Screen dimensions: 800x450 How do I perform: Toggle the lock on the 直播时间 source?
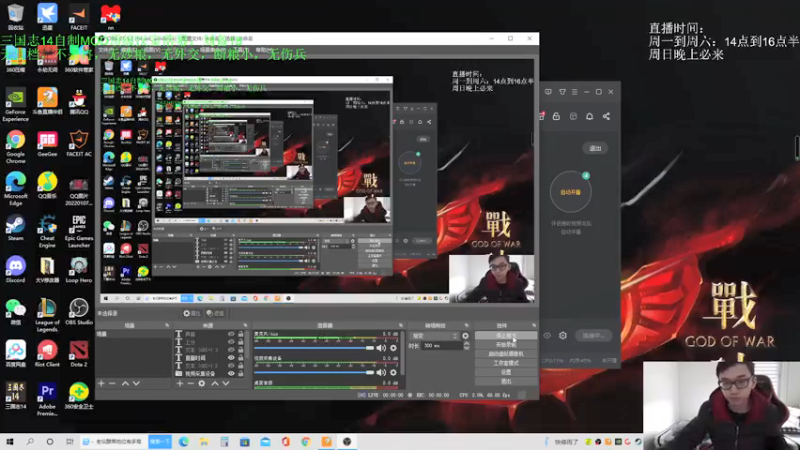point(241,358)
